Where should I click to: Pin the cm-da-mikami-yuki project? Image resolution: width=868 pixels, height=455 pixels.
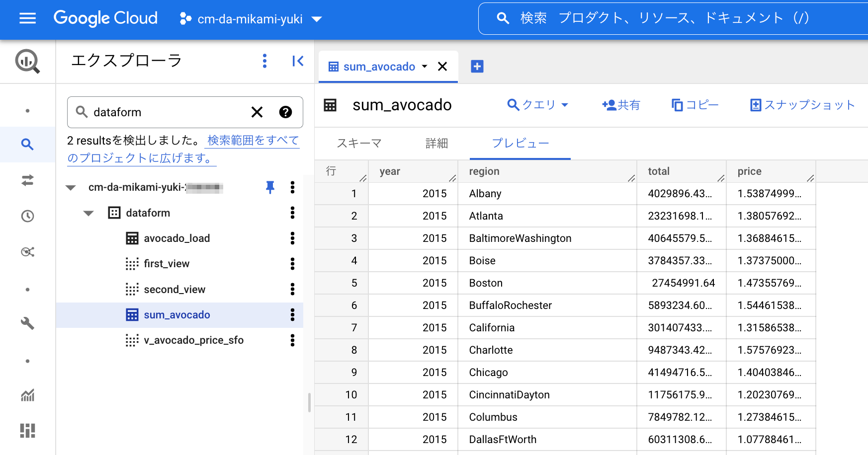click(x=270, y=188)
